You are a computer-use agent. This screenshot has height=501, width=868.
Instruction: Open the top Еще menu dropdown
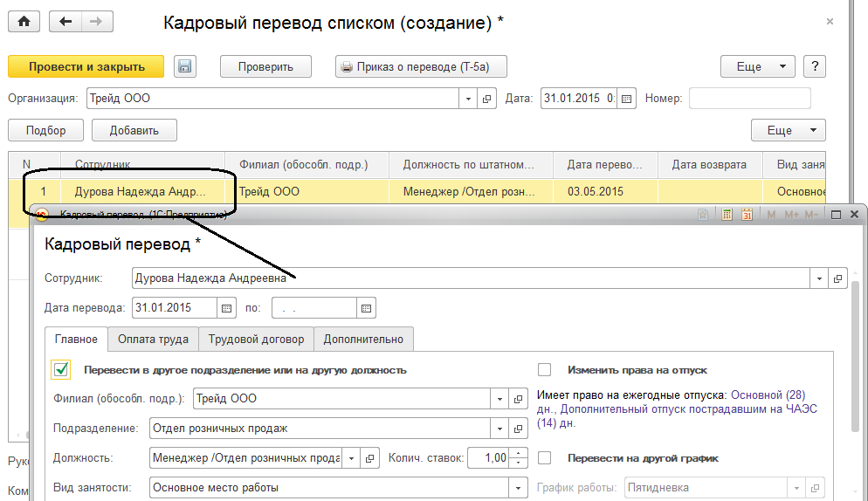click(757, 66)
